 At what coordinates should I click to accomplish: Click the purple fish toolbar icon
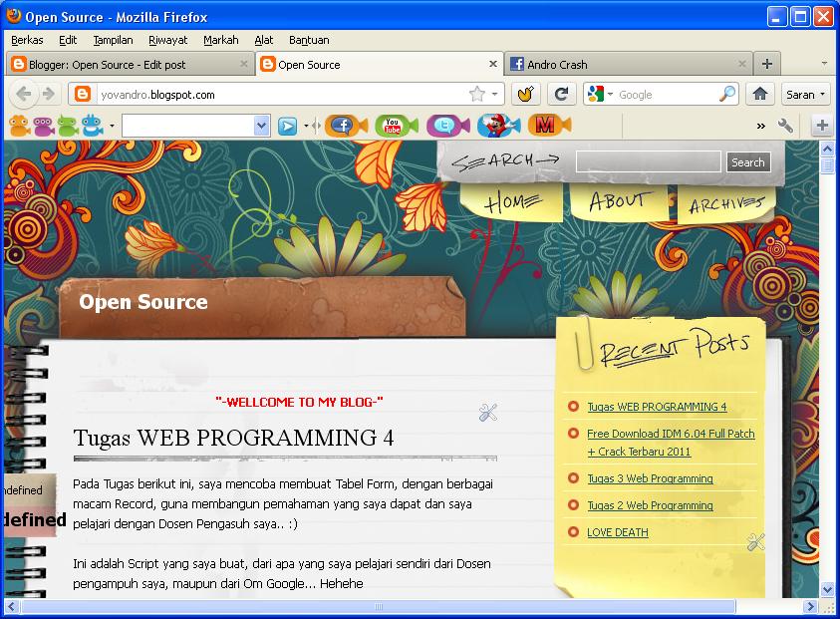[44, 126]
